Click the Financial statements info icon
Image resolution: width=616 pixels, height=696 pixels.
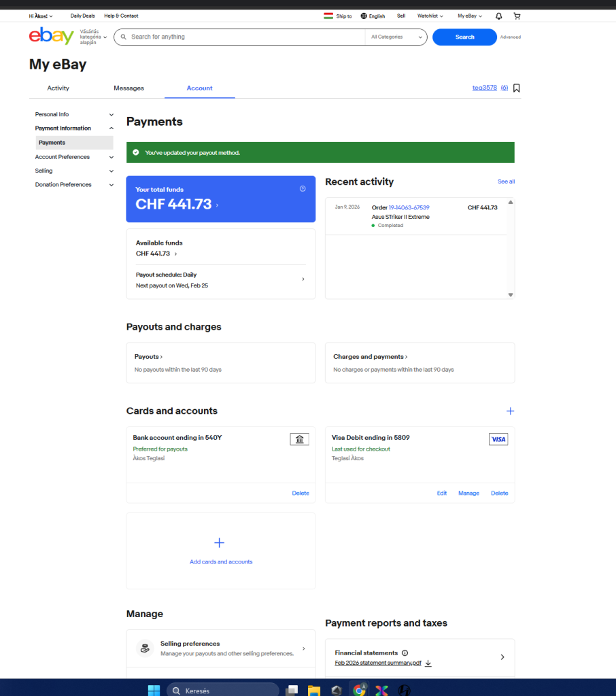point(405,652)
